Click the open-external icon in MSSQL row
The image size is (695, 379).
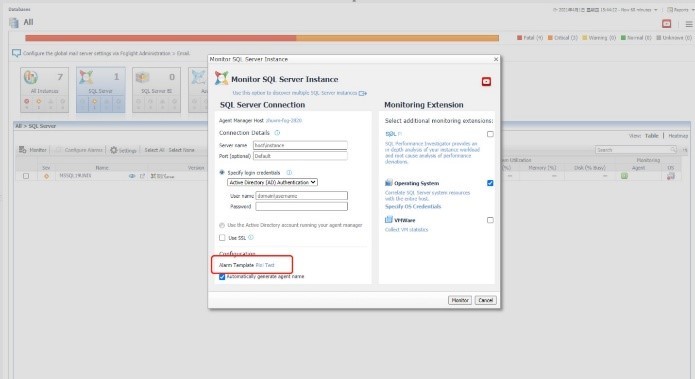tap(142, 176)
